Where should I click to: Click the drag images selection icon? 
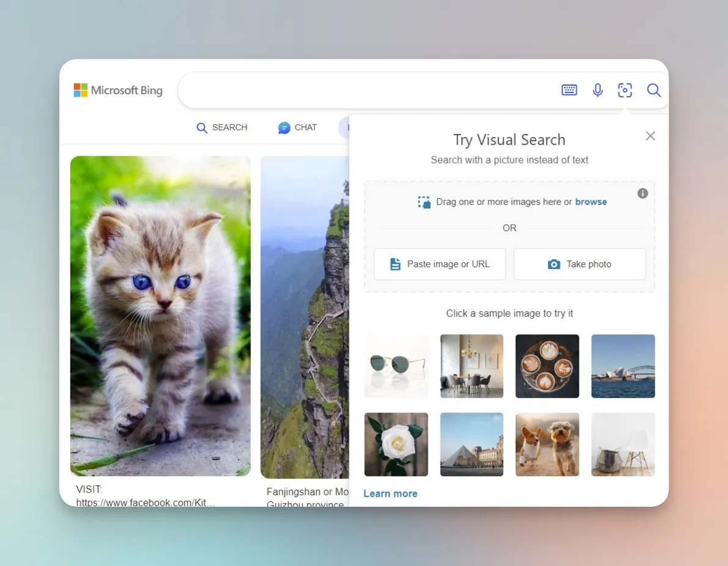(x=424, y=202)
